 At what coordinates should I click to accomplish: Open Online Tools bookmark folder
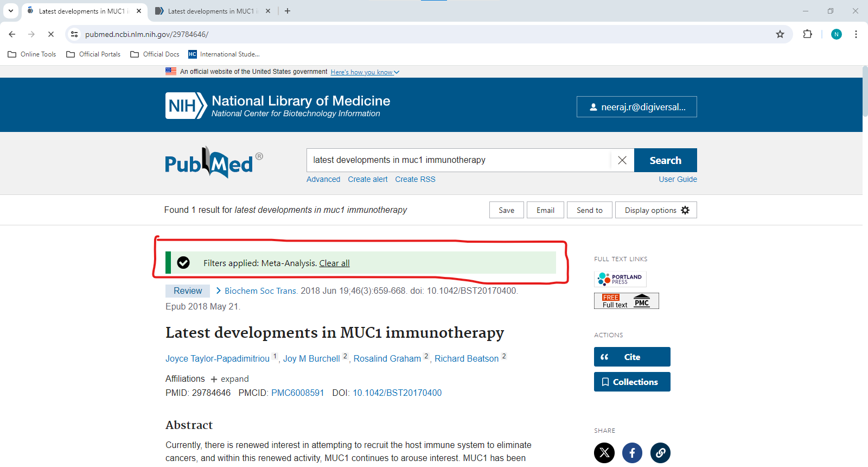(x=32, y=54)
